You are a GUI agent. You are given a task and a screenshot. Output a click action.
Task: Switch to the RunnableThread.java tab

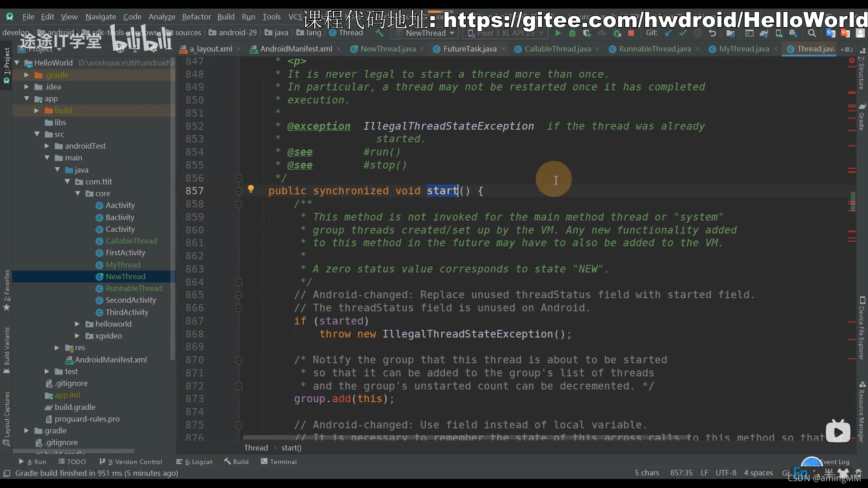[654, 49]
